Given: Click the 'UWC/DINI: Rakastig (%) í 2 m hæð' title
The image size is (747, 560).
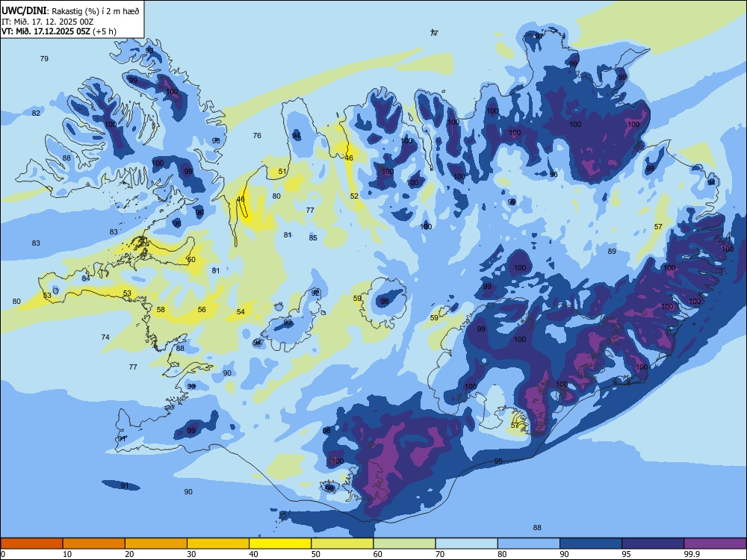Looking at the screenshot, I should (x=70, y=11).
